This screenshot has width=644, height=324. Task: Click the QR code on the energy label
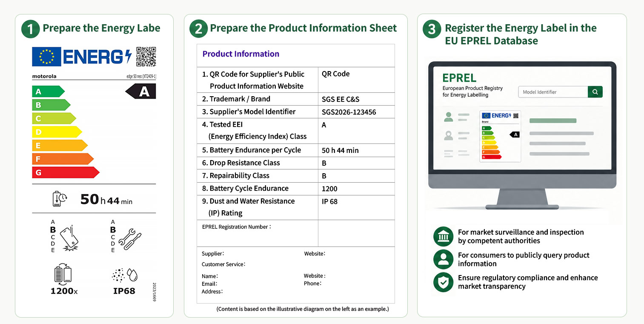click(146, 57)
